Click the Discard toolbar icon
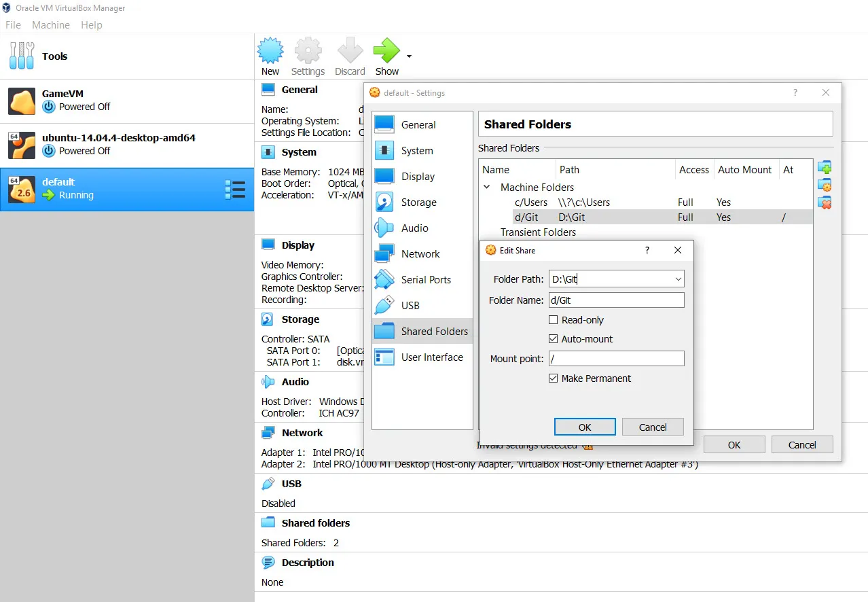 [350, 51]
